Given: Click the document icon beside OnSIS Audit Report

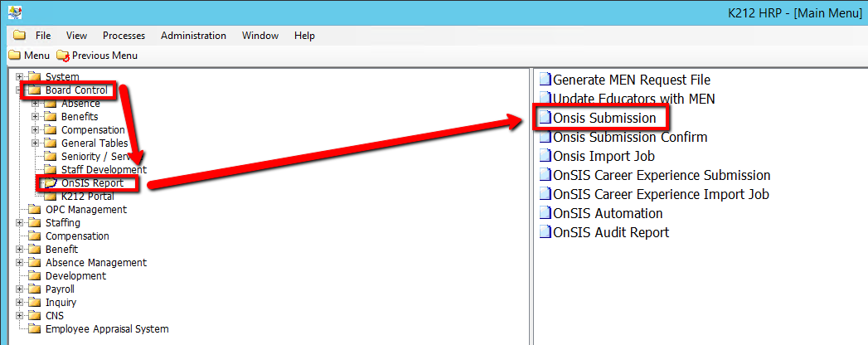Looking at the screenshot, I should pyautogui.click(x=545, y=232).
